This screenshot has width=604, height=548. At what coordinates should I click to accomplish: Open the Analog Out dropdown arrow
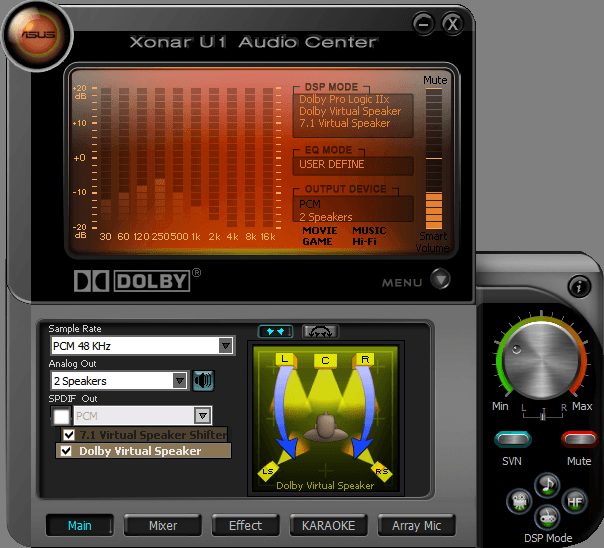179,381
